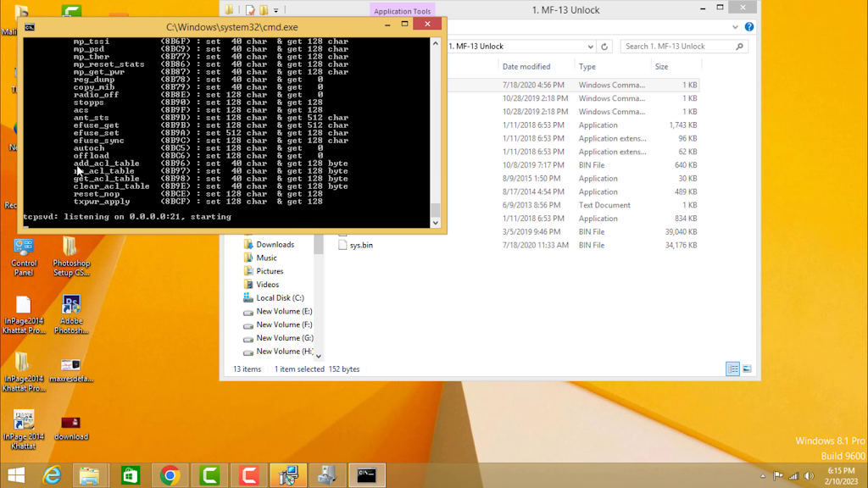868x488 pixels.
Task: Click the volume icon in the system tray
Action: [810, 476]
